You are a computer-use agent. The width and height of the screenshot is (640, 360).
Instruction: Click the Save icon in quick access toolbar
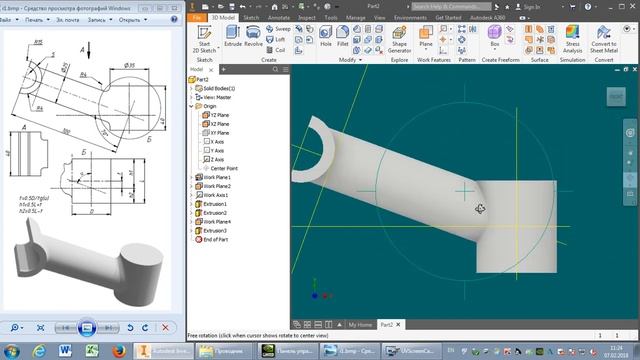tap(232, 7)
